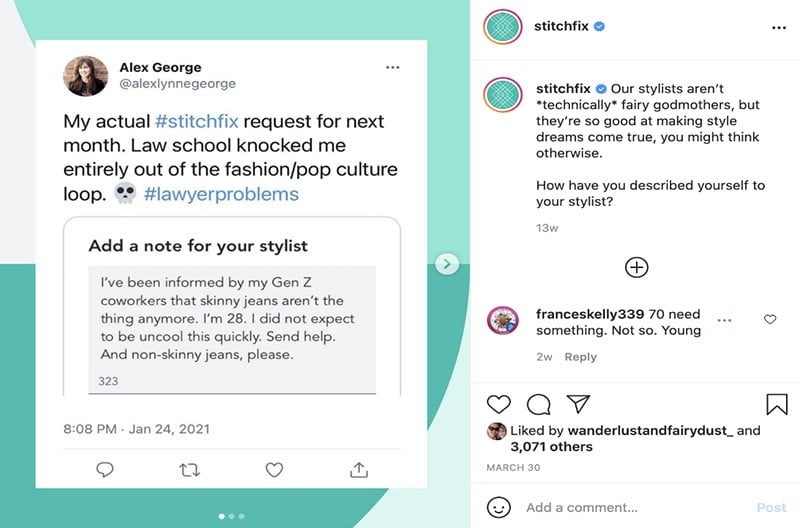Click the Add a comment field
Image resolution: width=800 pixels, height=528 pixels.
[630, 507]
